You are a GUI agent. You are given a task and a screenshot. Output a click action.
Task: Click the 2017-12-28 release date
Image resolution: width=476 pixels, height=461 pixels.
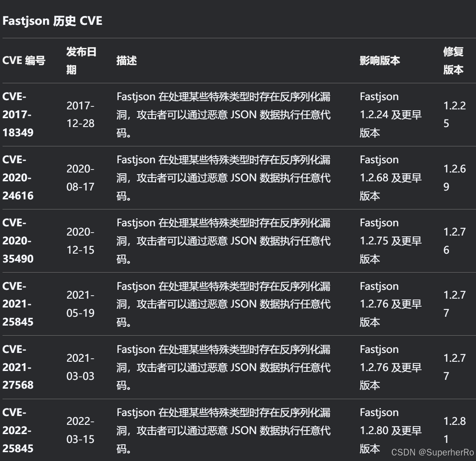[80, 114]
